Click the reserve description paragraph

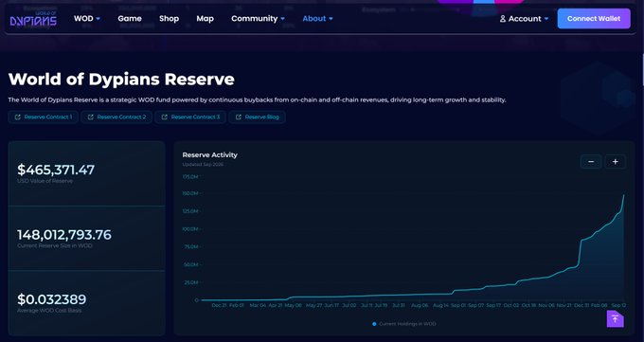[257, 99]
